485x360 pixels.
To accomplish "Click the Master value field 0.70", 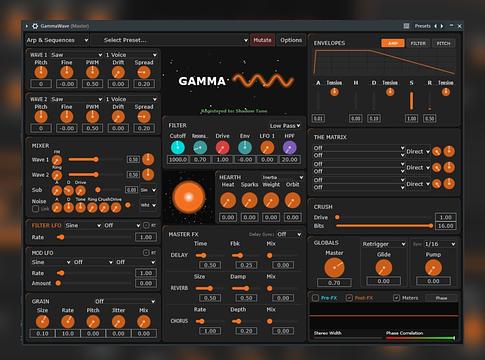I will (x=334, y=283).
